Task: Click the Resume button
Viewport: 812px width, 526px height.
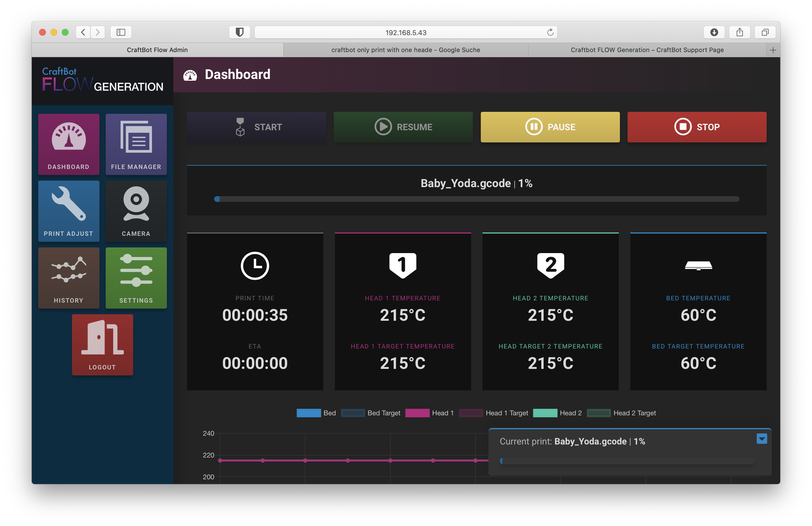Action: tap(403, 127)
